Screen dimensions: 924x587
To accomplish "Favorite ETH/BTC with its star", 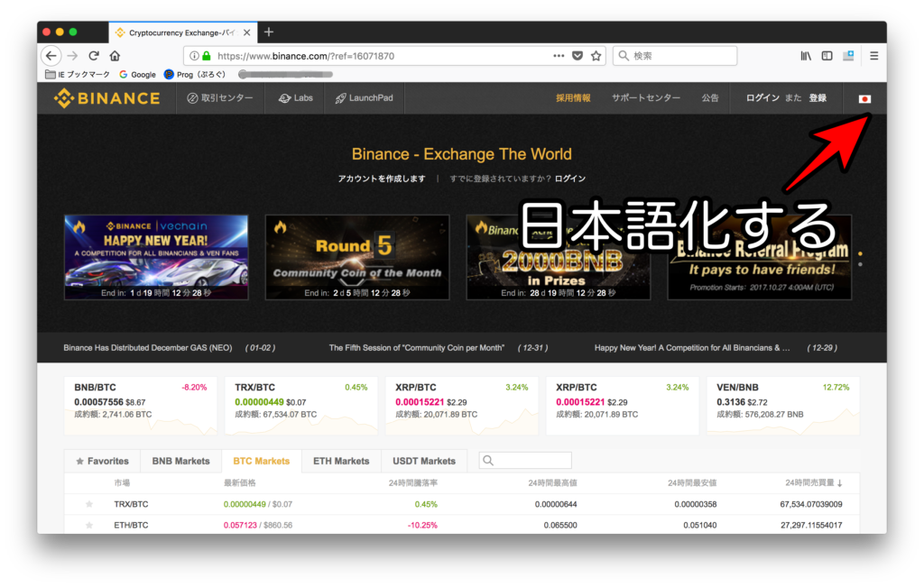I will click(x=89, y=525).
